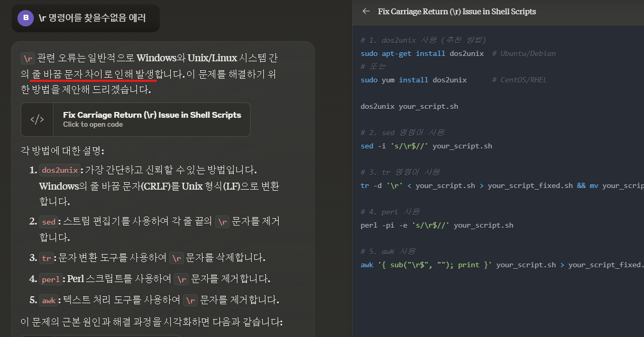This screenshot has width=644, height=337.
Task: Click comment "# 1. dos2unix 사용 (추천 방법)"
Action: pyautogui.click(x=424, y=40)
